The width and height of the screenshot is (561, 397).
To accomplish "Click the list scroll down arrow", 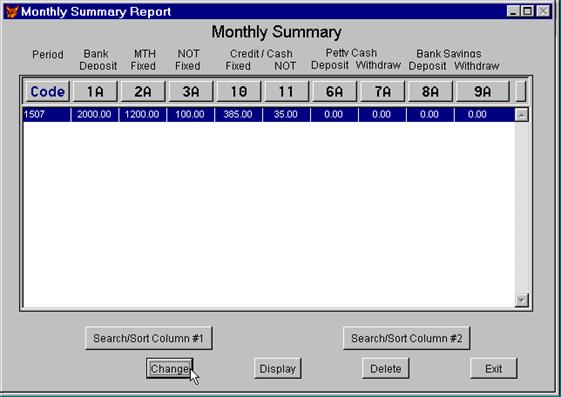I will point(522,300).
